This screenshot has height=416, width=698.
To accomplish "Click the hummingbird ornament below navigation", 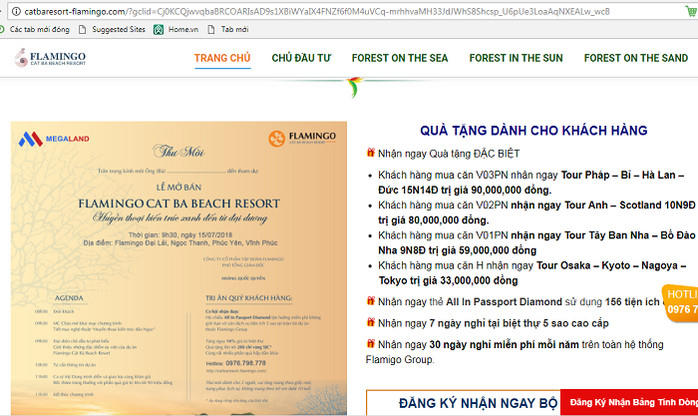I will pos(354,87).
